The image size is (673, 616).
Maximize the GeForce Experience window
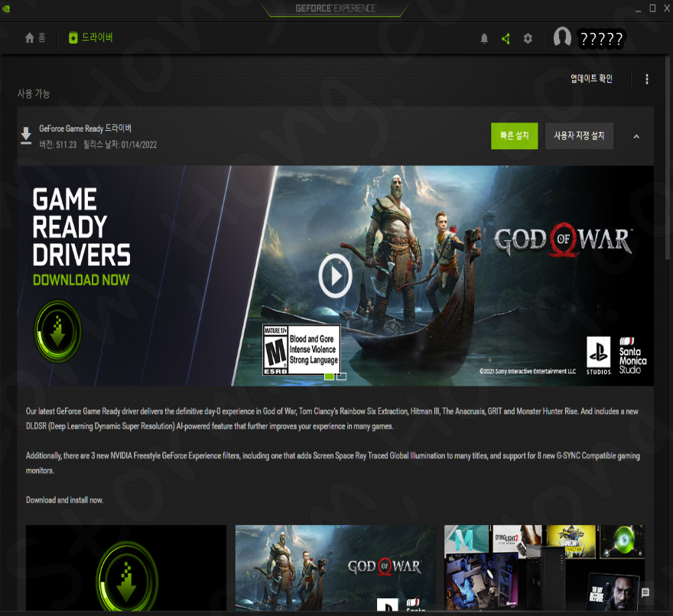coord(652,8)
